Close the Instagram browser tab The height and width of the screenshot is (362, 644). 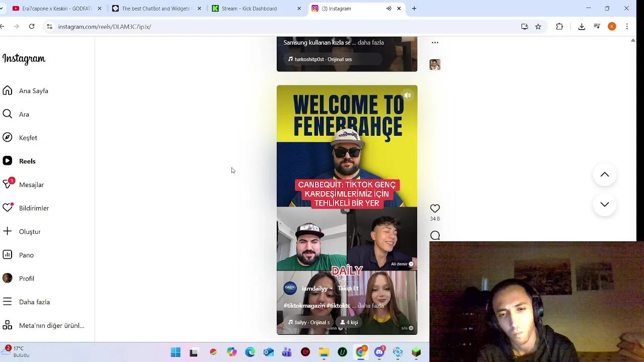[399, 9]
